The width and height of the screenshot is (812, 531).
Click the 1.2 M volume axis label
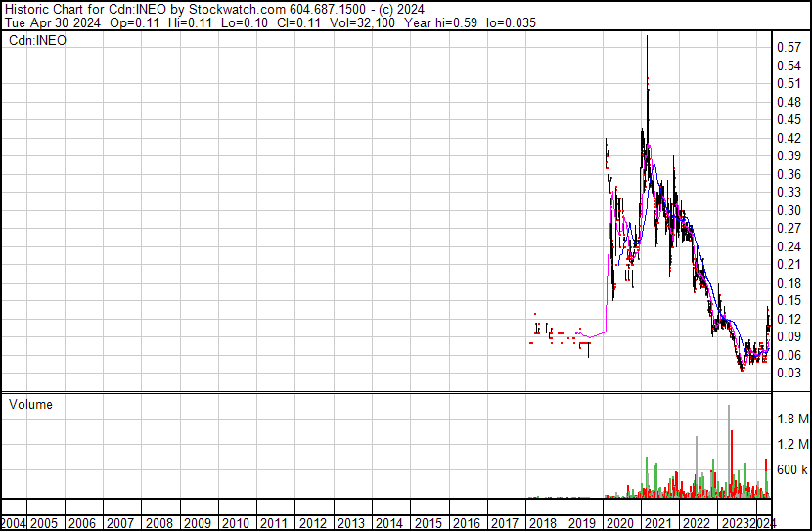(792, 444)
